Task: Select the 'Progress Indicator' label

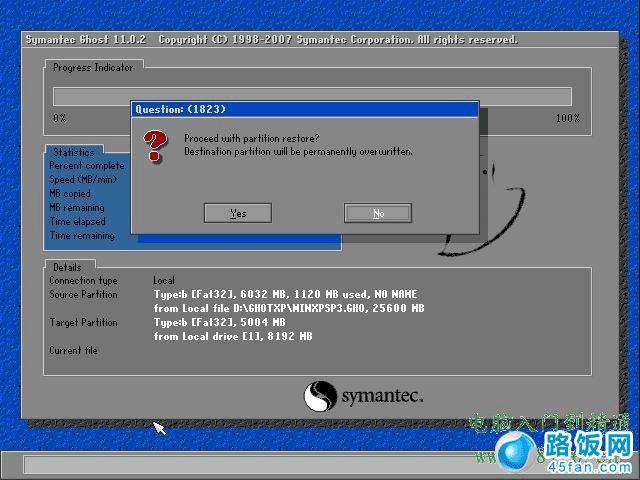Action: [93, 67]
